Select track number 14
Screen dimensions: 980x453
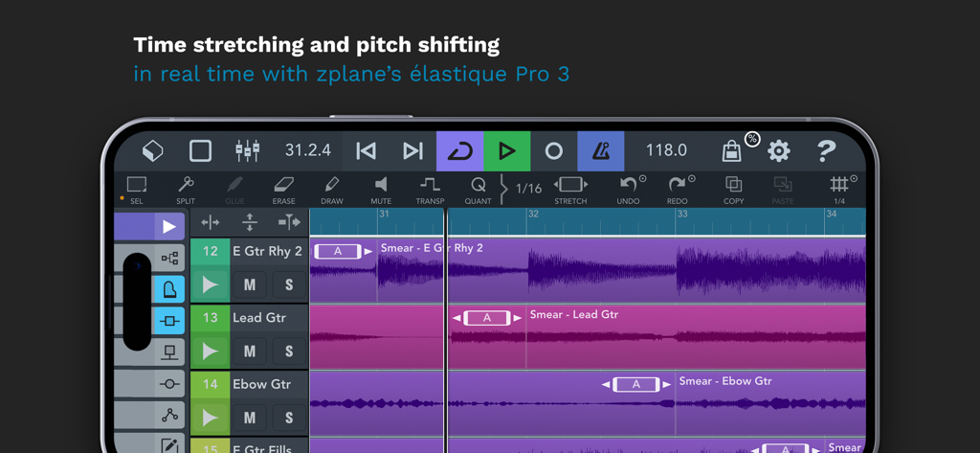click(x=210, y=383)
